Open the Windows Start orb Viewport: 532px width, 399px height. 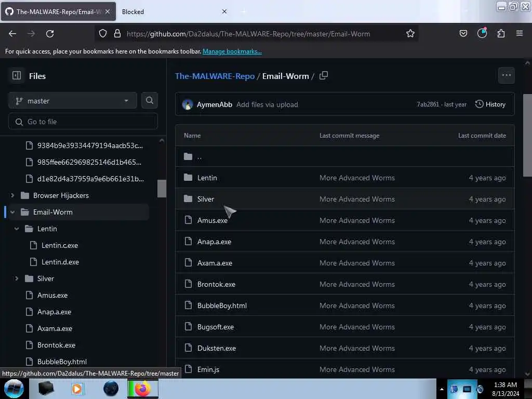pyautogui.click(x=14, y=389)
